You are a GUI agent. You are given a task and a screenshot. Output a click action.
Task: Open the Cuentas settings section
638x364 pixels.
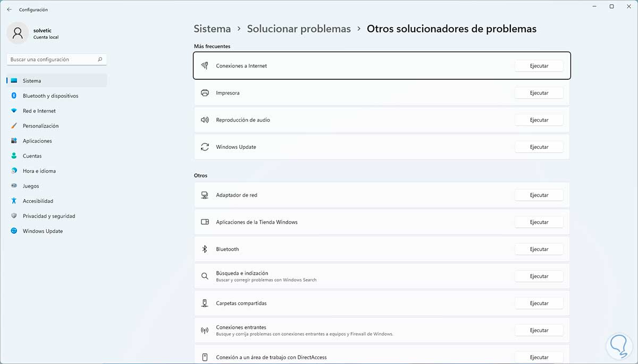click(x=32, y=156)
